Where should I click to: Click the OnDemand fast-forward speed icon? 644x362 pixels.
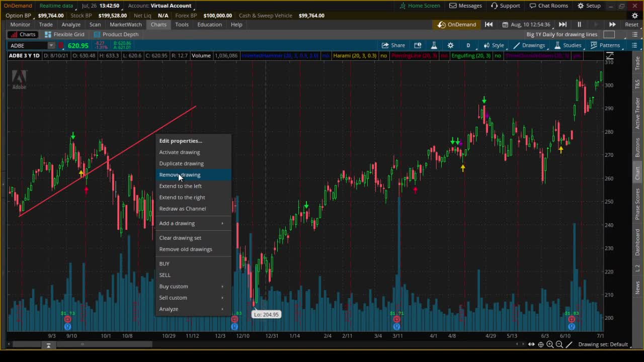(612, 25)
